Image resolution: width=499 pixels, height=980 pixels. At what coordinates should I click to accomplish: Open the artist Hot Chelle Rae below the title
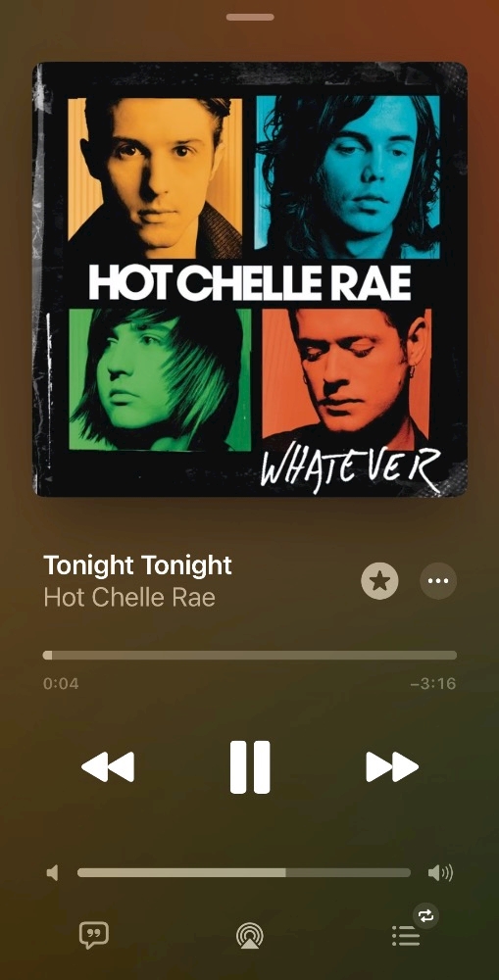[129, 598]
